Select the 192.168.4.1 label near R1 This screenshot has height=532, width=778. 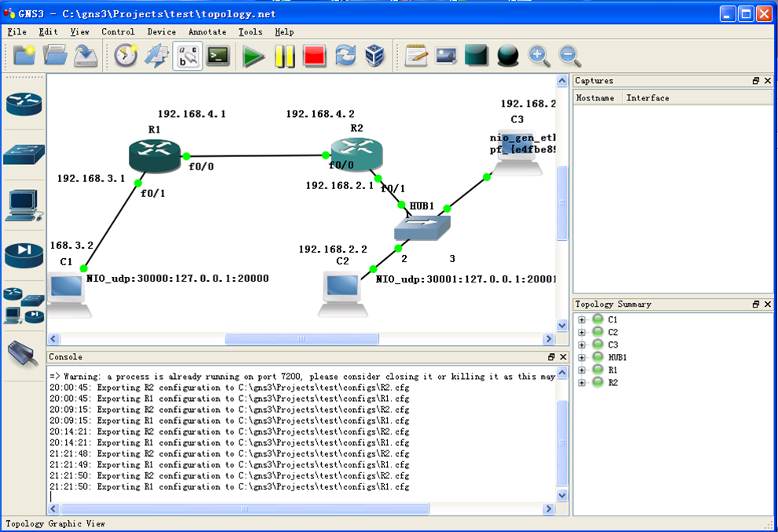pyautogui.click(x=192, y=114)
